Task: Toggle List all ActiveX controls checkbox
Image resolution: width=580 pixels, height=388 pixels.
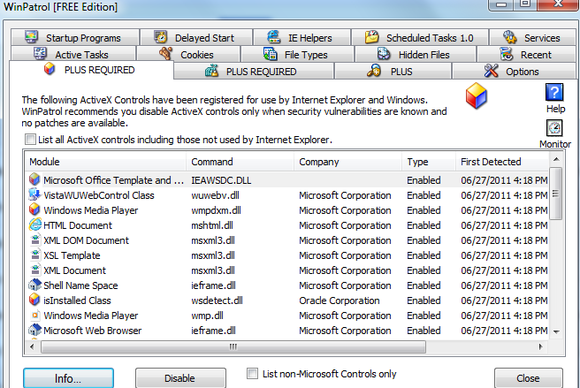Action: point(30,139)
